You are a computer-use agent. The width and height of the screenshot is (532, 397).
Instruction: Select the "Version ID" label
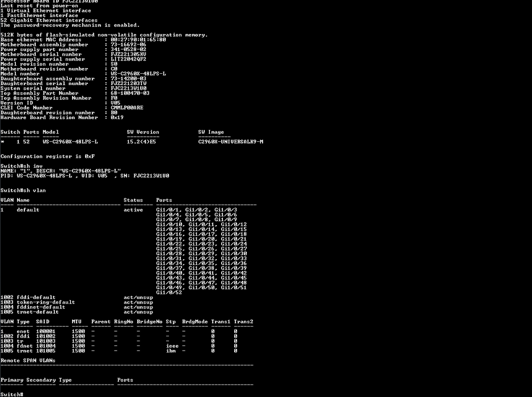[16, 103]
